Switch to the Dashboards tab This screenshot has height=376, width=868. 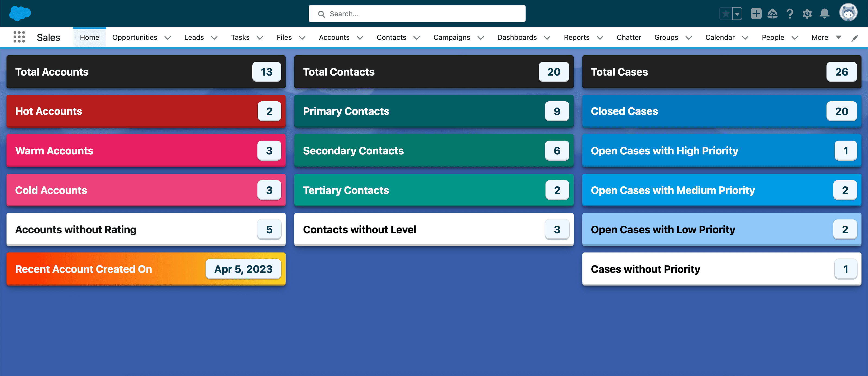(x=517, y=37)
